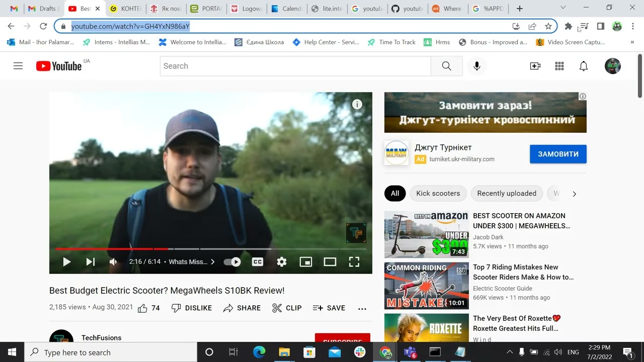This screenshot has width=644, height=362.
Task: Open the Time To Track bookmark
Action: (391, 42)
